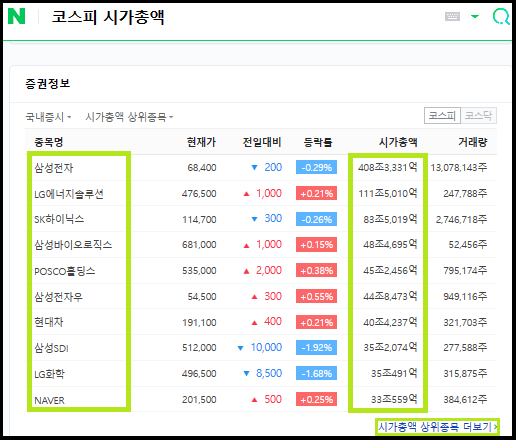Screen dimensions: 516x440
Task: Click the green search magnifier icon
Action: [x=501, y=16]
